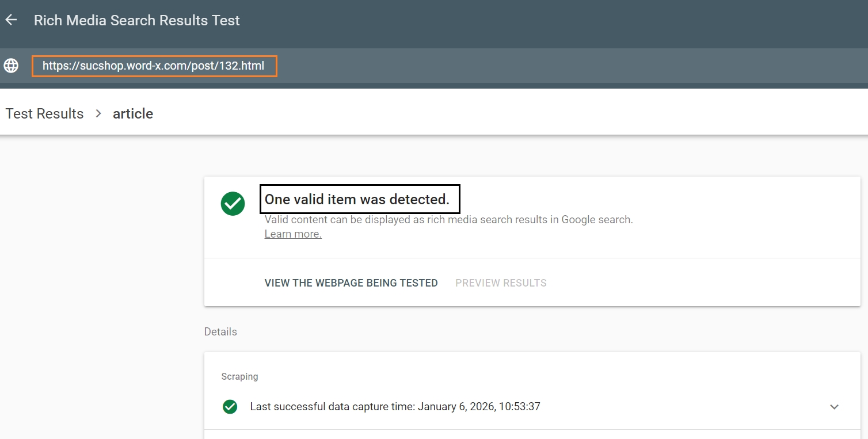Viewport: 868px width, 439px height.
Task: Click the PREVIEW RESULTS button
Action: pos(501,283)
